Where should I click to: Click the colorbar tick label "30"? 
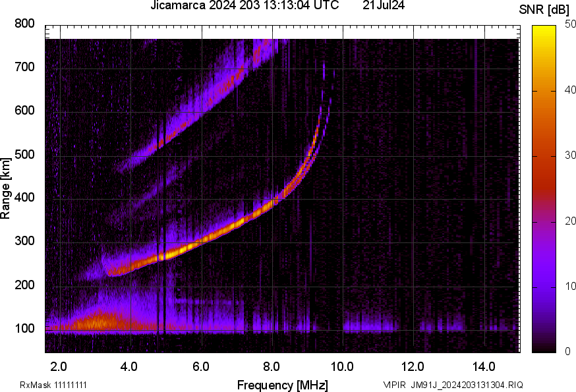(x=570, y=155)
